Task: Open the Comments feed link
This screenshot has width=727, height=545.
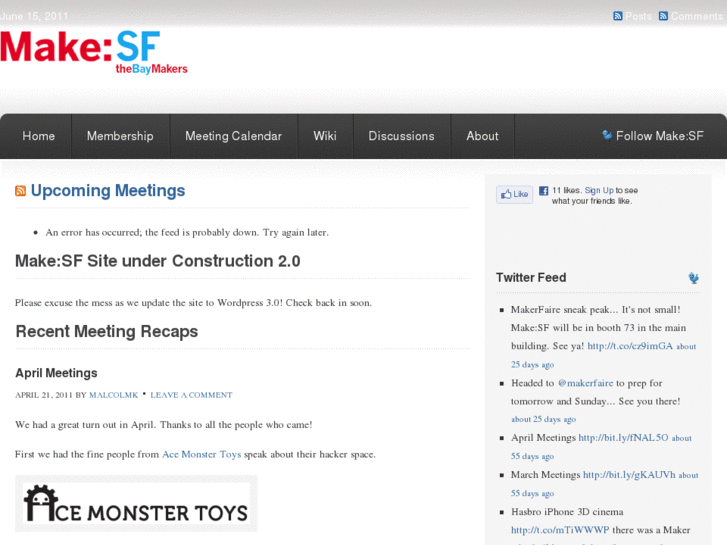Action: click(696, 16)
